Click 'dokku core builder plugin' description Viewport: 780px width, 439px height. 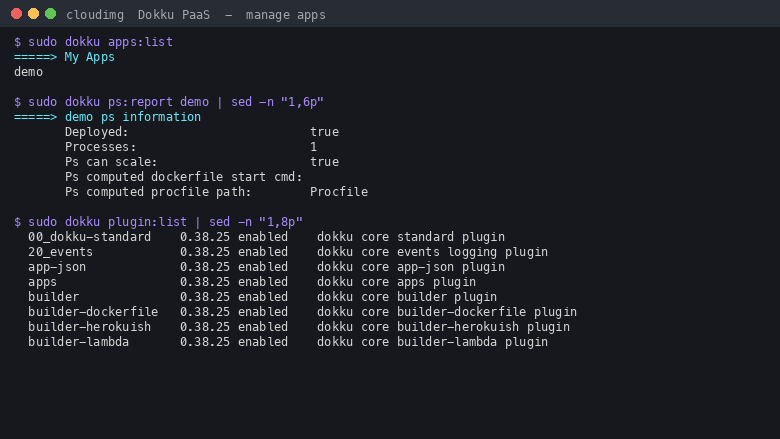407,297
